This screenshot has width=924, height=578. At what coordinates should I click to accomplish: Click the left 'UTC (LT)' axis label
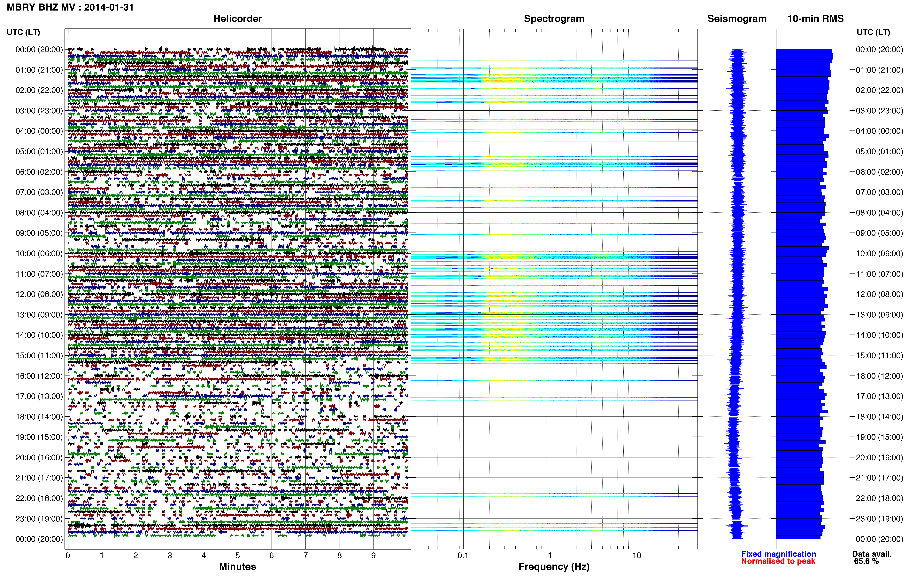coord(23,32)
